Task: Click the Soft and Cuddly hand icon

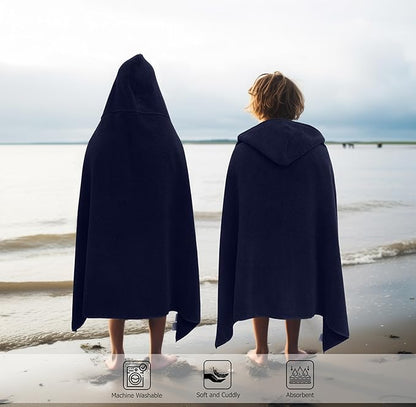Action: [x=217, y=375]
